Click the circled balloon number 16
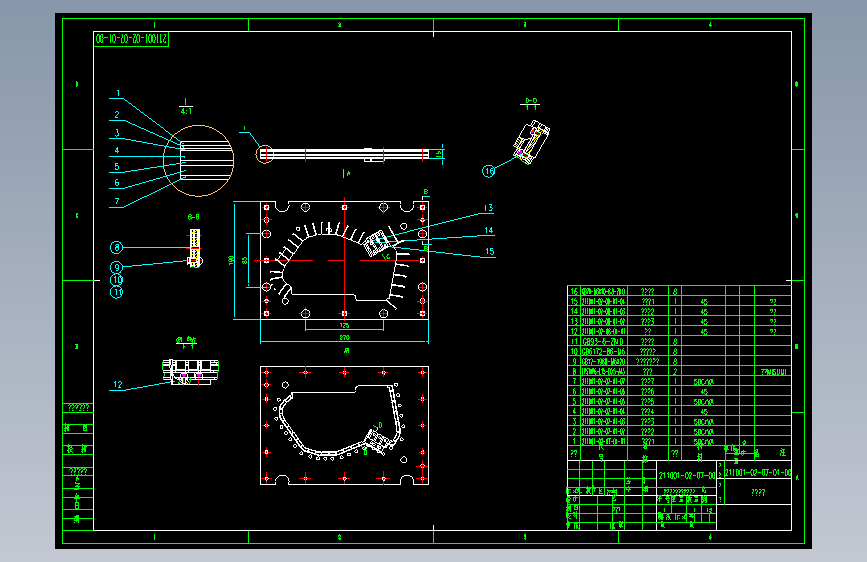867x562 pixels. click(x=489, y=171)
